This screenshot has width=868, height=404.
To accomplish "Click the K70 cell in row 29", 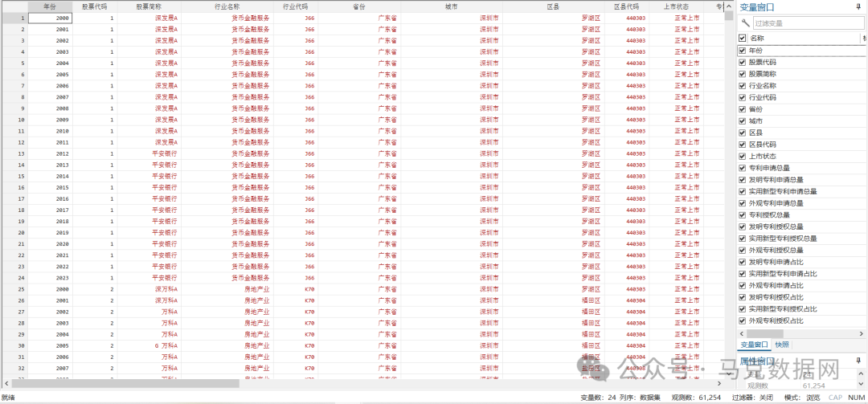I will [x=296, y=334].
